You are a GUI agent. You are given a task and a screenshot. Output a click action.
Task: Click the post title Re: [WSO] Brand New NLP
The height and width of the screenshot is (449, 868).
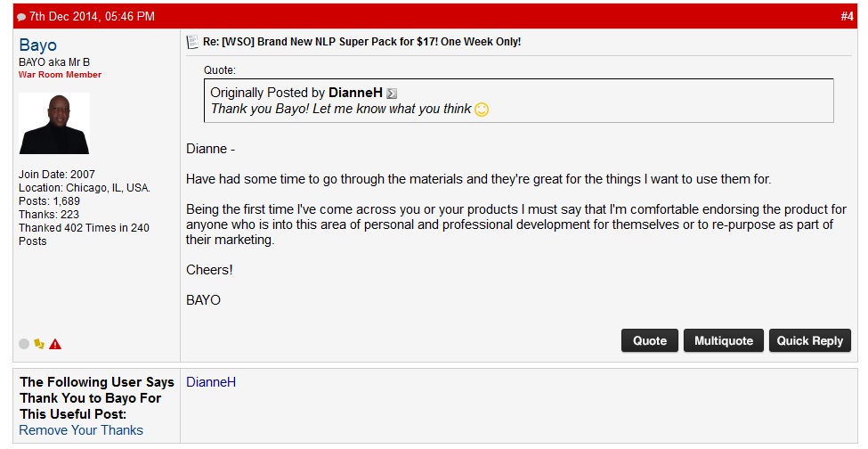click(362, 42)
